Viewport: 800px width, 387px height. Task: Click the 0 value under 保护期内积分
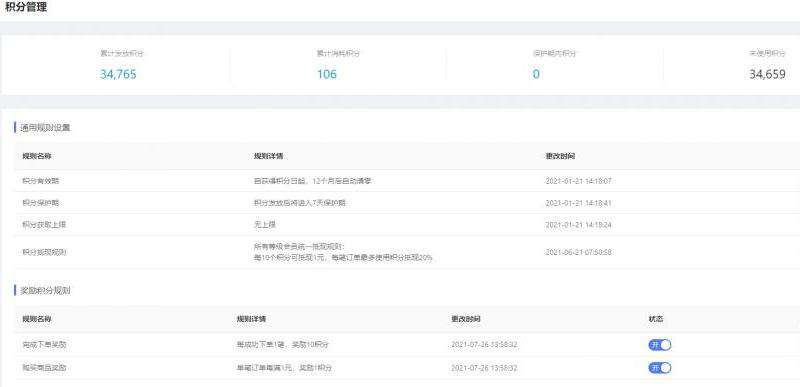click(536, 74)
